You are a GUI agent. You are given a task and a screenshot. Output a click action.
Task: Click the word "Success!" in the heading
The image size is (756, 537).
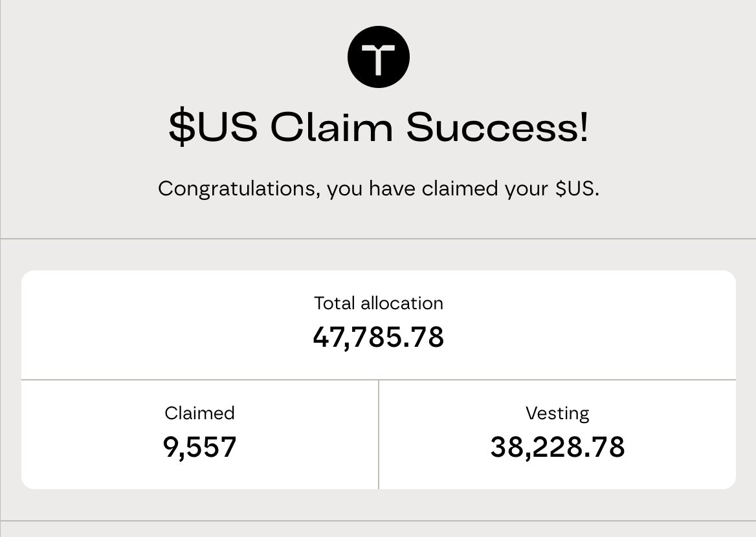click(x=498, y=127)
